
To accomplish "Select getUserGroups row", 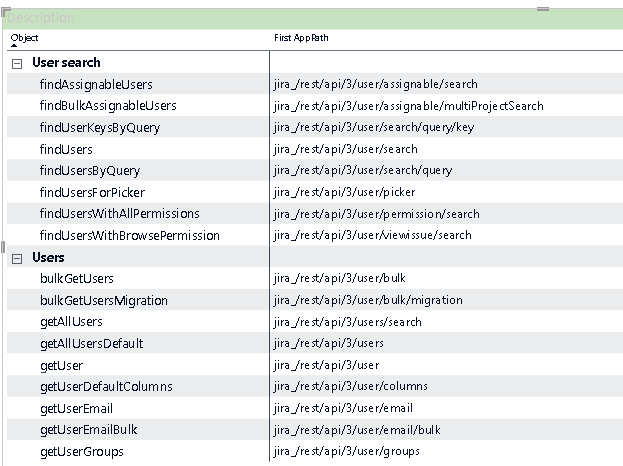I will pyautogui.click(x=315, y=452).
